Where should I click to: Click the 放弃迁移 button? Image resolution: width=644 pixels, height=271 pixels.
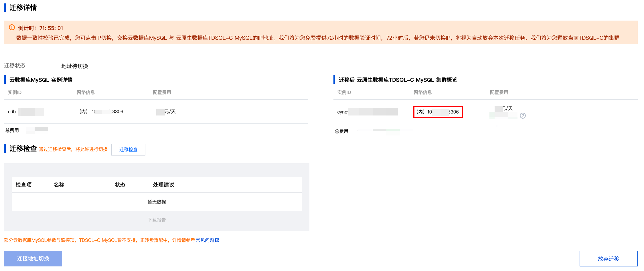tap(609, 259)
